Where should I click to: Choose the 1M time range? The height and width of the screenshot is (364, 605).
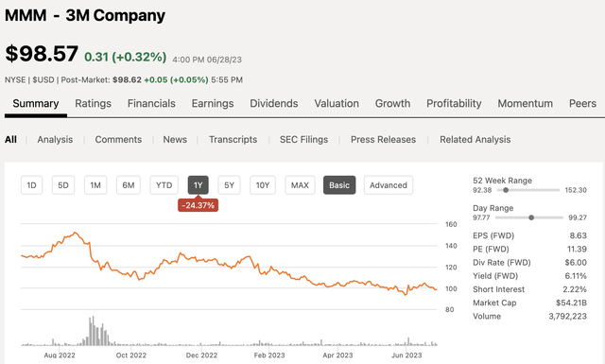(95, 185)
